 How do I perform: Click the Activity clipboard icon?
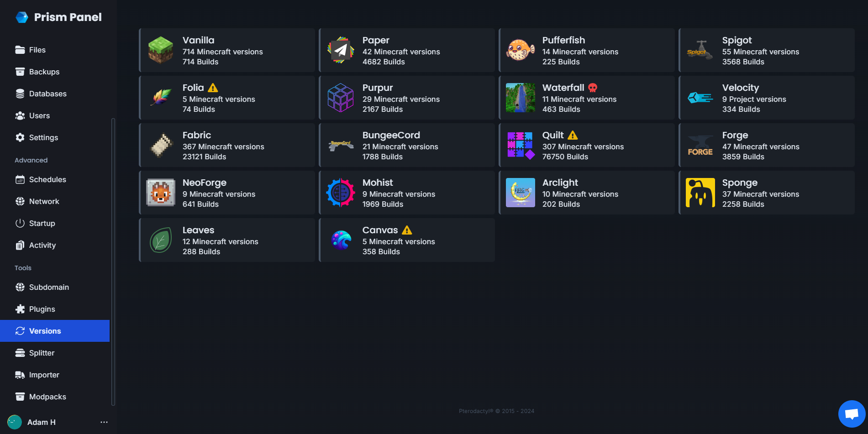[x=20, y=245]
